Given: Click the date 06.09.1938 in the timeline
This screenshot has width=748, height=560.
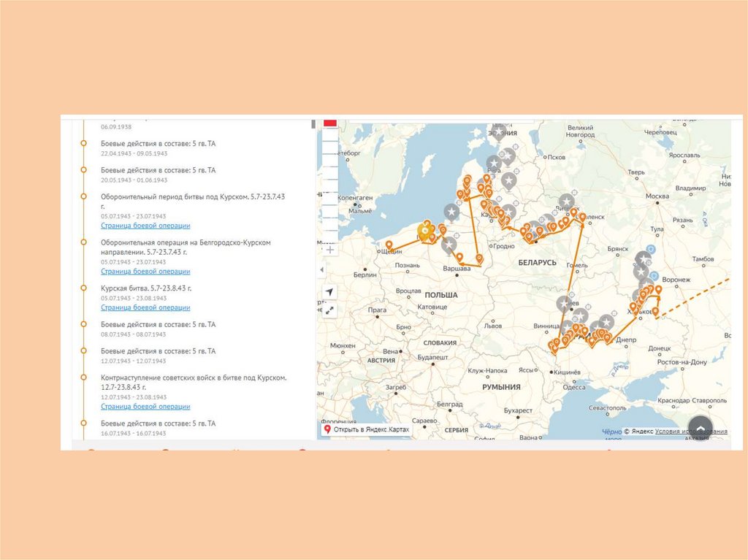Looking at the screenshot, I should 116,127.
